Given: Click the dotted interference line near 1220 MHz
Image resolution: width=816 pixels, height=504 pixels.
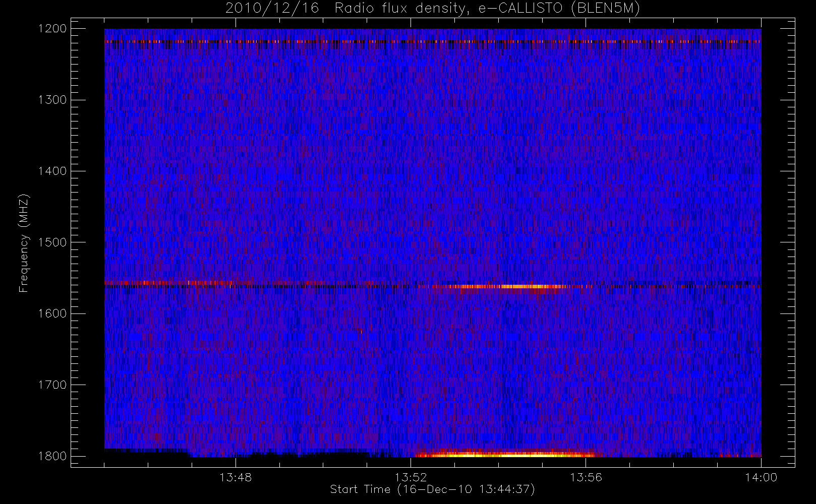Looking at the screenshot, I should coord(433,41).
